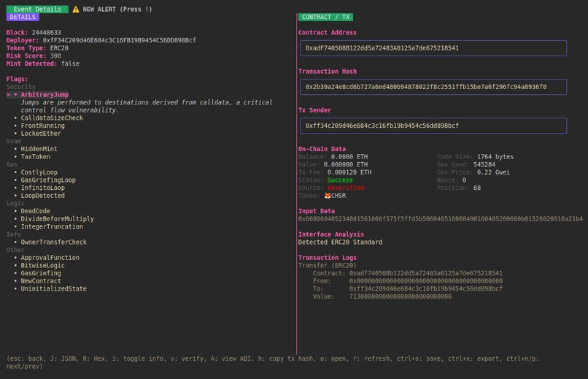The image size is (588, 379).
Task: Click the fox token icon beside CHSR
Action: [328, 196]
